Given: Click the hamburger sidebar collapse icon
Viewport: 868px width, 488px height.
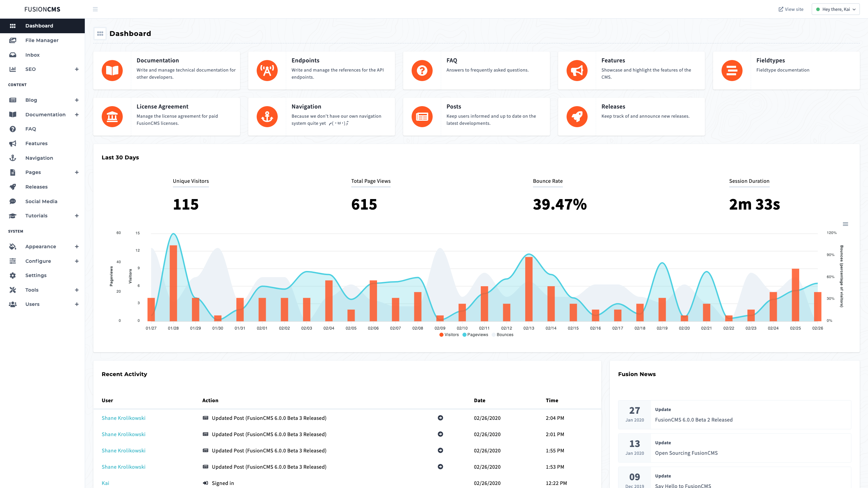Looking at the screenshot, I should [95, 9].
